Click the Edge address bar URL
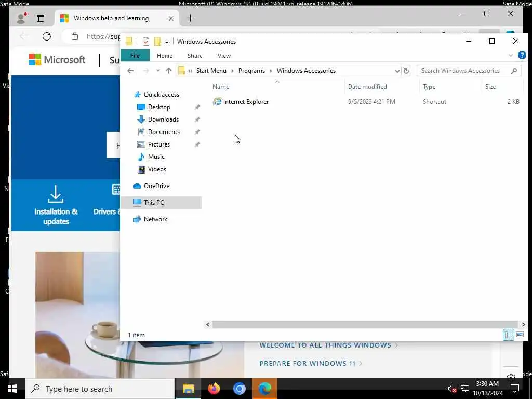The image size is (532, 399). [103, 37]
